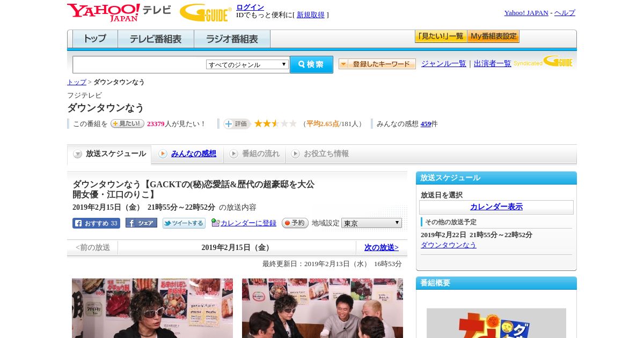Open the 地域設定 東京 region dropdown
644x338 pixels.
point(371,223)
